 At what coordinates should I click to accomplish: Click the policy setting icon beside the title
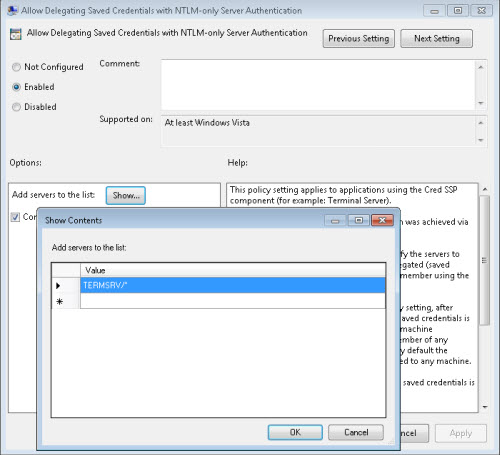16,34
